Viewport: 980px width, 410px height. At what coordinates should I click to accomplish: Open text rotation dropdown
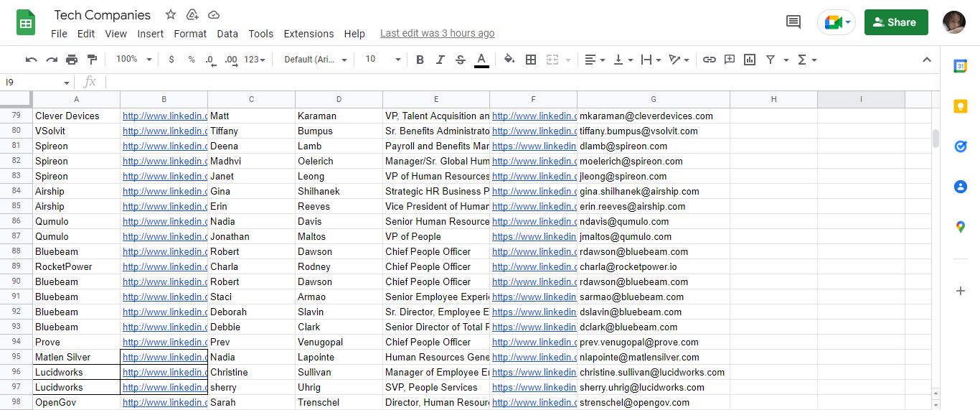679,60
